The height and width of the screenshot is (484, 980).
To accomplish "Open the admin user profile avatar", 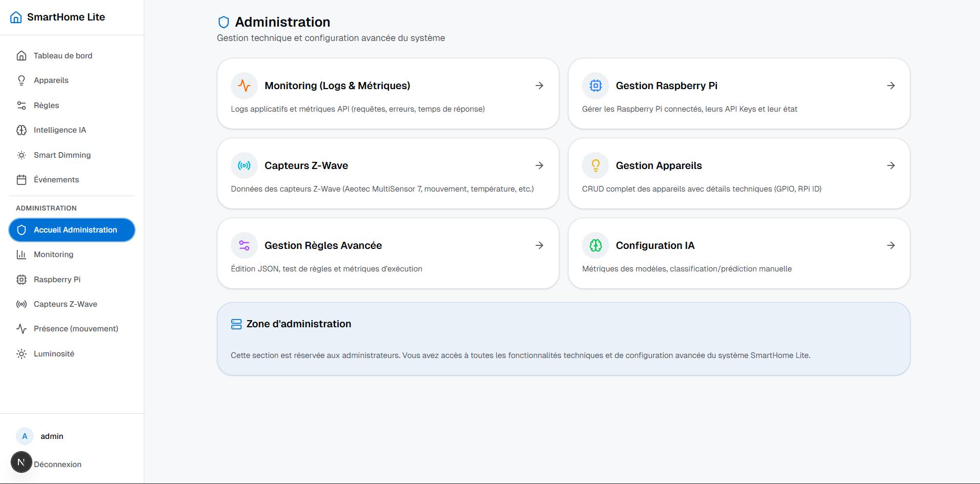I will (24, 436).
